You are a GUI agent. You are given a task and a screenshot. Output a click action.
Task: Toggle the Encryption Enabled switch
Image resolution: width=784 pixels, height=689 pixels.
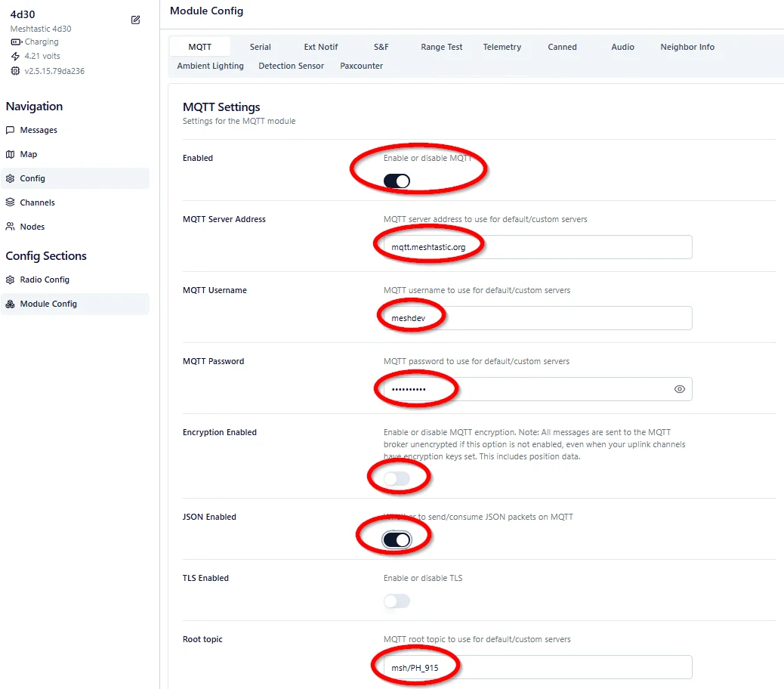[x=397, y=479]
